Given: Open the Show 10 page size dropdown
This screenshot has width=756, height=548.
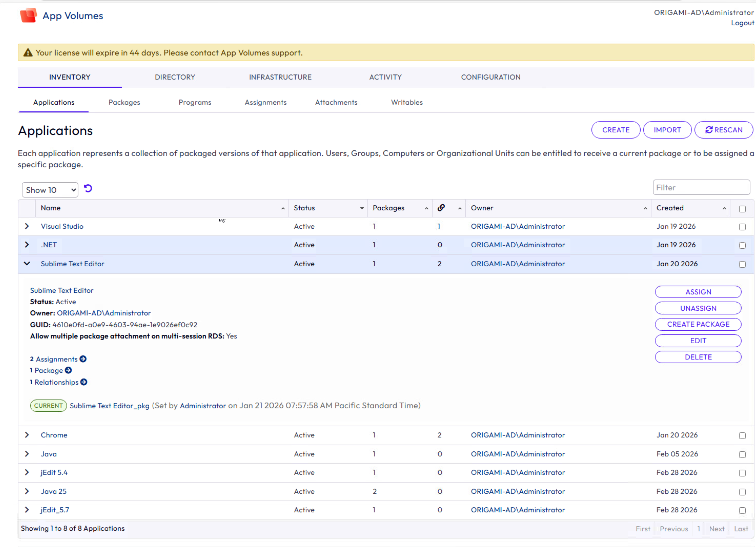Looking at the screenshot, I should click(50, 190).
